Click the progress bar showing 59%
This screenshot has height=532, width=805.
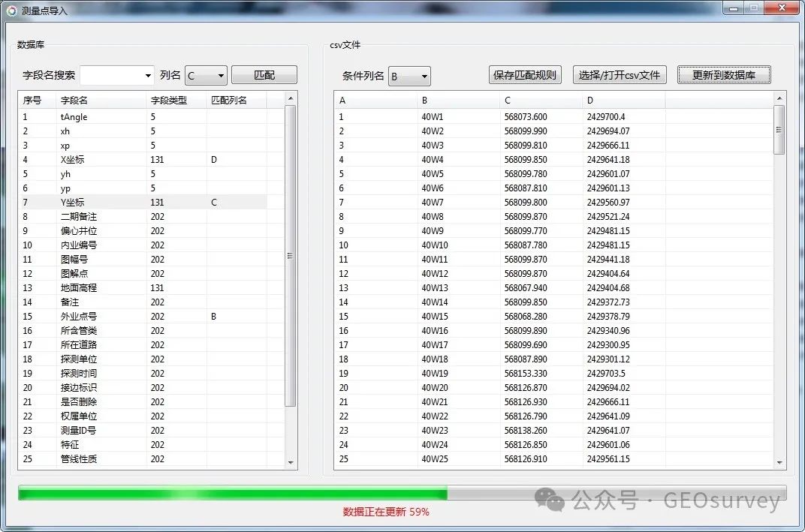coord(402,494)
